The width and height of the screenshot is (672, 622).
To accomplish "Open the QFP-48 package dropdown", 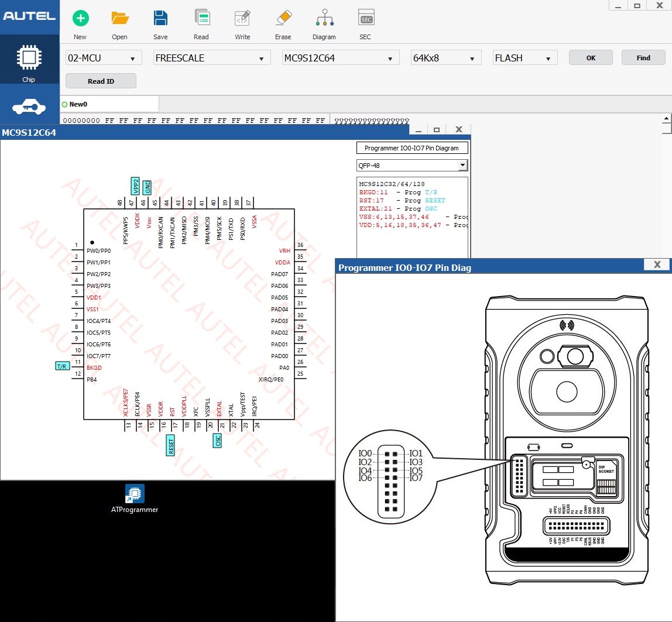I will [x=412, y=166].
